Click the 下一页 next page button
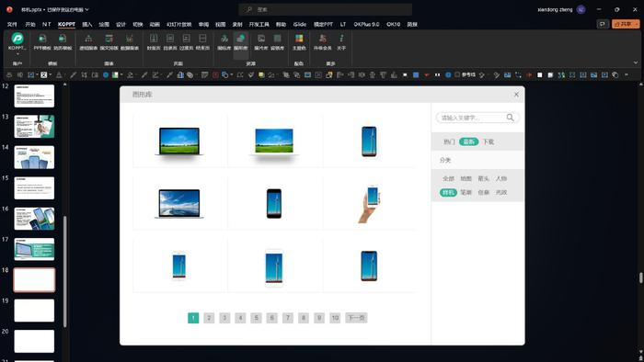 coord(357,318)
